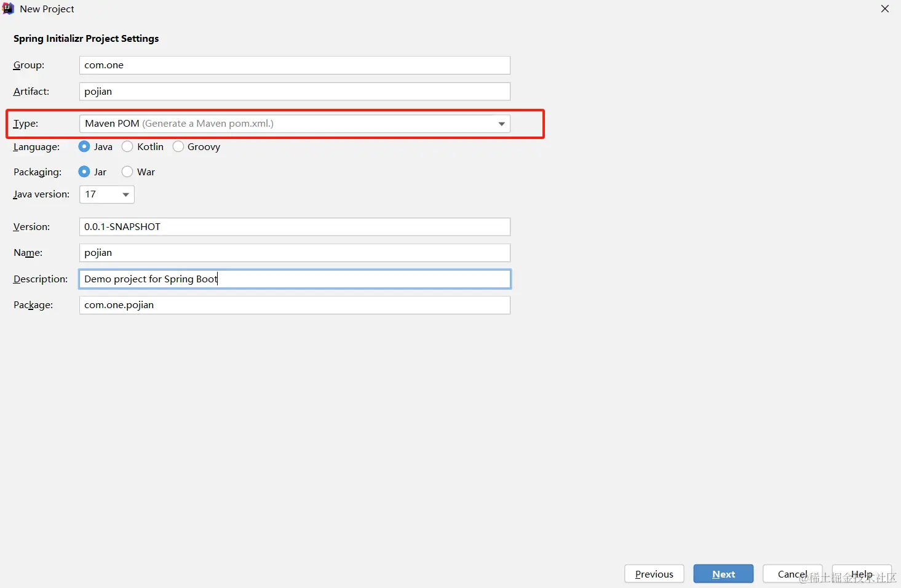Screen dimensions: 901x588
Task: Click the Group label
Action: tap(29, 65)
